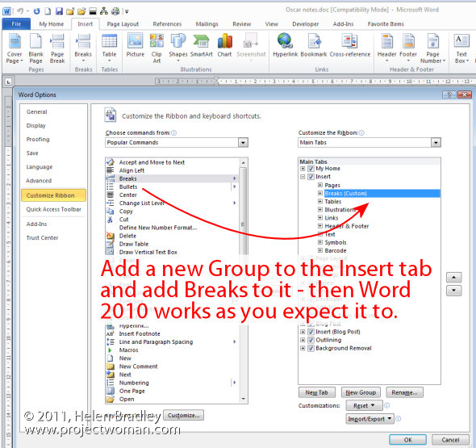The height and width of the screenshot is (448, 476).
Task: Click the Hyperlink ribbon icon
Action: coord(285,45)
